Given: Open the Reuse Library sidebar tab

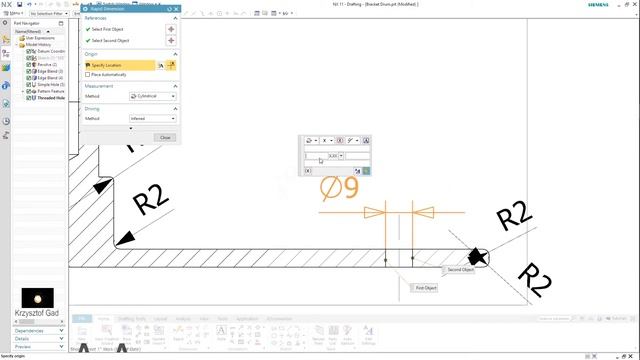Looking at the screenshot, I should pyautogui.click(x=6, y=68).
